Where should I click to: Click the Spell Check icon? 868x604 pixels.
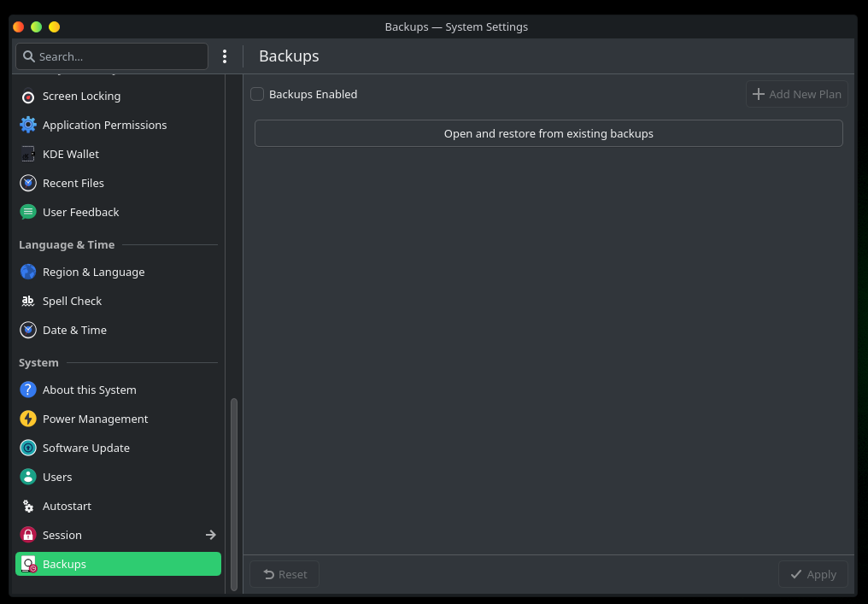(x=28, y=302)
